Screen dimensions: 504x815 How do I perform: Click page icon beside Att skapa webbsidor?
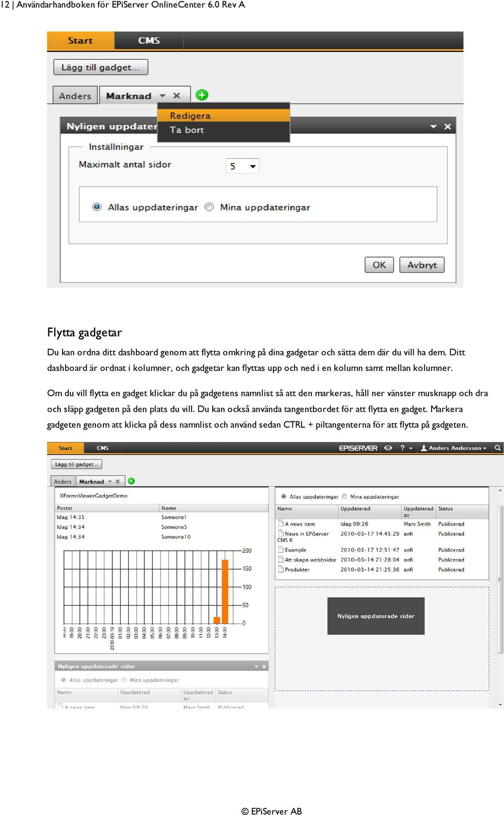pos(280,560)
